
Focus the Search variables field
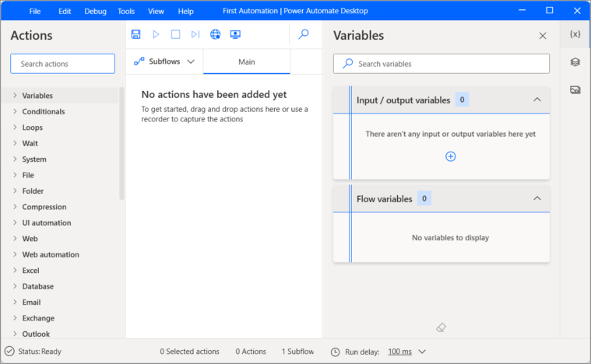click(441, 64)
